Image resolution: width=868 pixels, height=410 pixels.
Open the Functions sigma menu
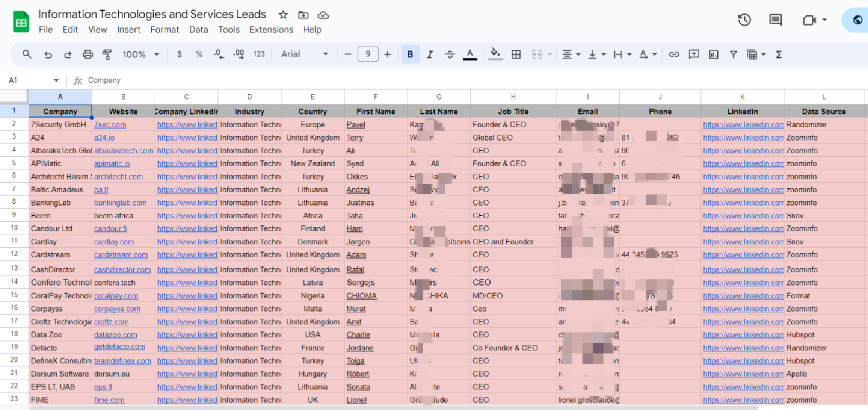[779, 54]
